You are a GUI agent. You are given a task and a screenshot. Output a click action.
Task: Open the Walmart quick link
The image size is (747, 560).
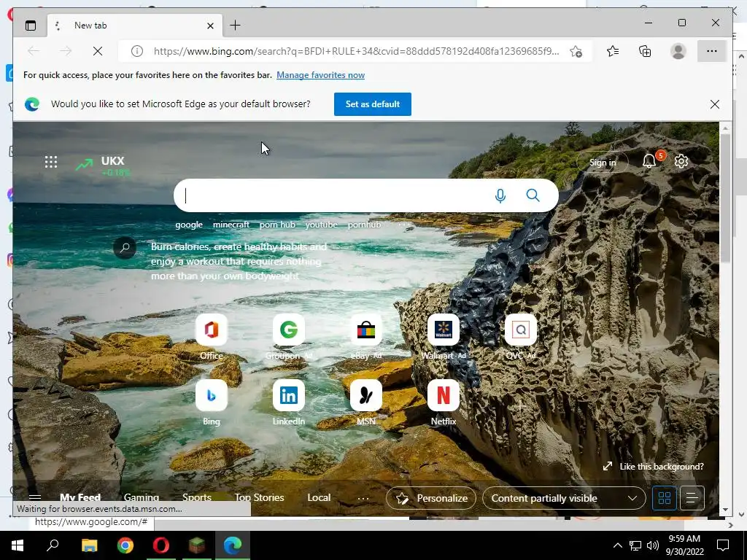tap(444, 337)
